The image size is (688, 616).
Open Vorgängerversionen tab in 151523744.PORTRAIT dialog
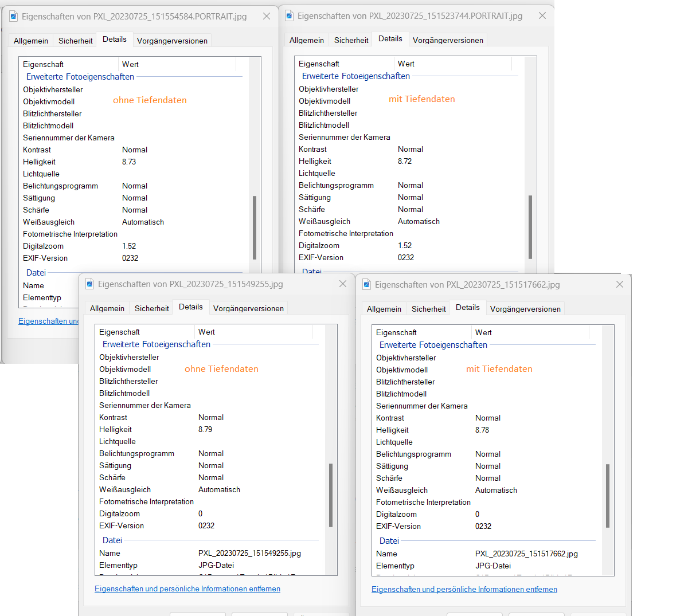(x=448, y=40)
